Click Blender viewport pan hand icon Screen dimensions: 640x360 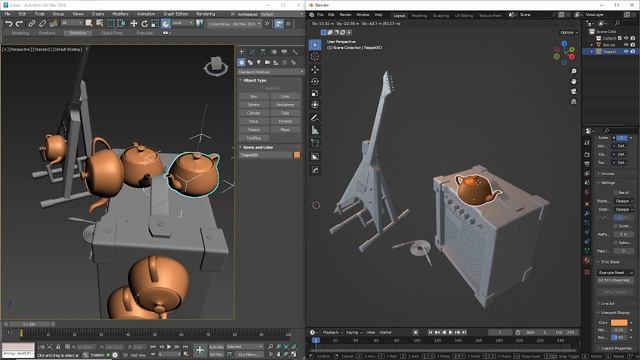[573, 81]
